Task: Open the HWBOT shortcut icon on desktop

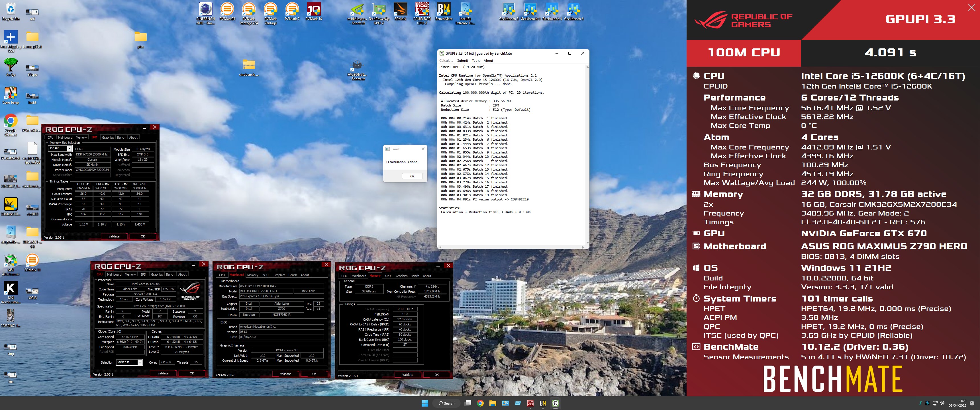Action: (357, 70)
